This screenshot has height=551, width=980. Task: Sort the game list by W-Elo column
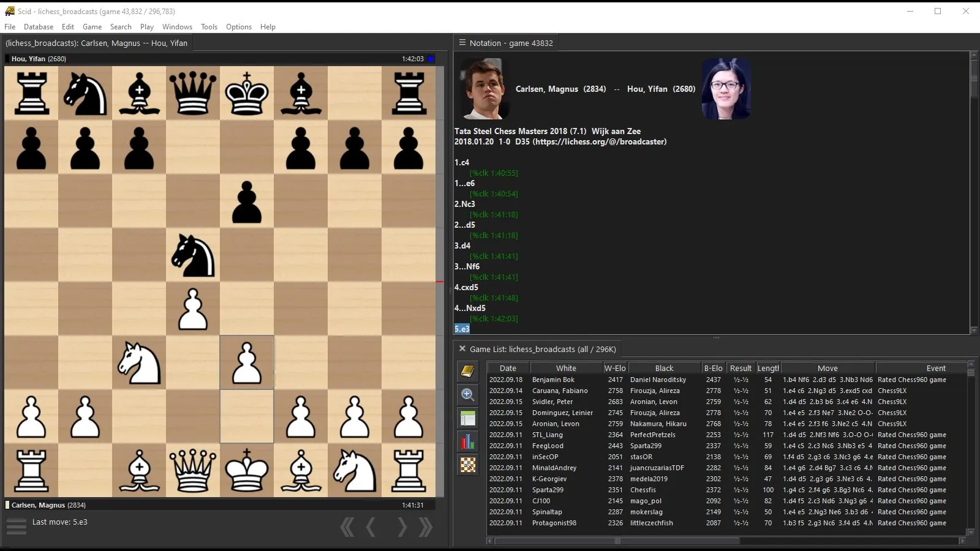click(x=615, y=368)
